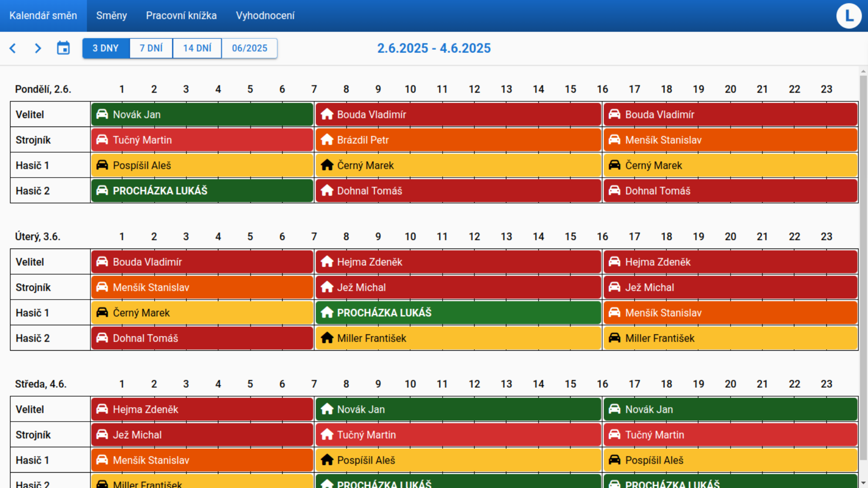Click house icon on Wednesday Pospíšil Aleš shift
Viewport: 868px width, 488px height.
click(x=327, y=460)
